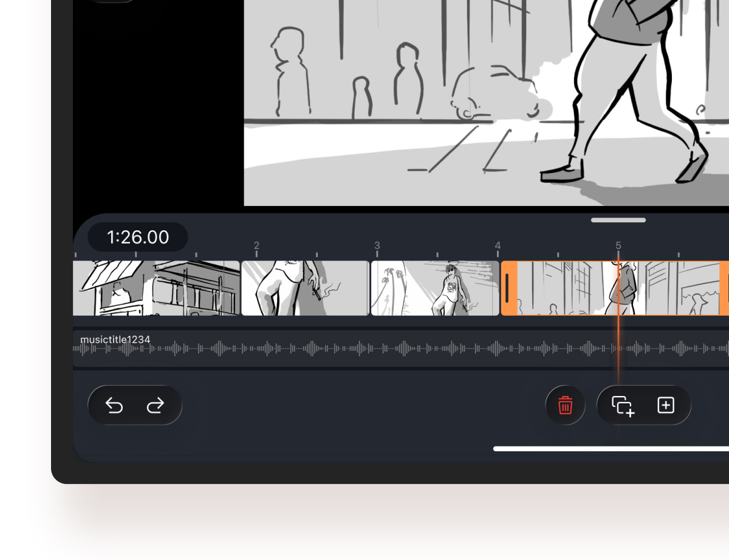Screen dimensions: 729x560
Task: Redo the last undone action
Action: pyautogui.click(x=156, y=405)
